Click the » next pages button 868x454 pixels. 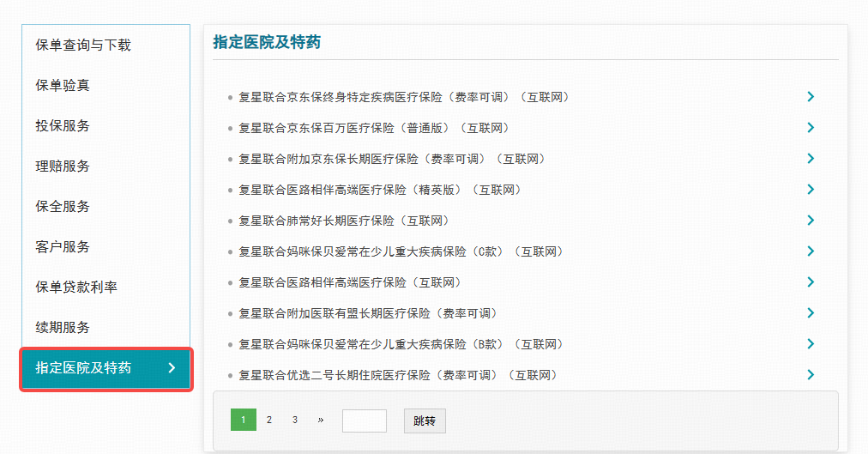[321, 420]
